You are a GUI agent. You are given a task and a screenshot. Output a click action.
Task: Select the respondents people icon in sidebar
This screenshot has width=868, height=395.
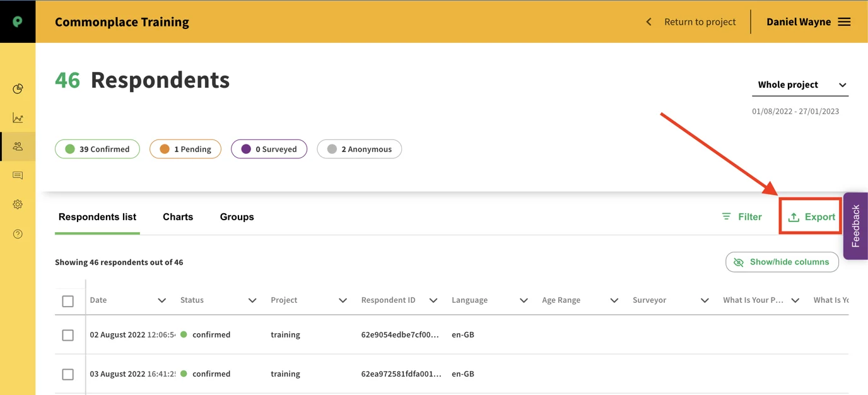tap(18, 146)
